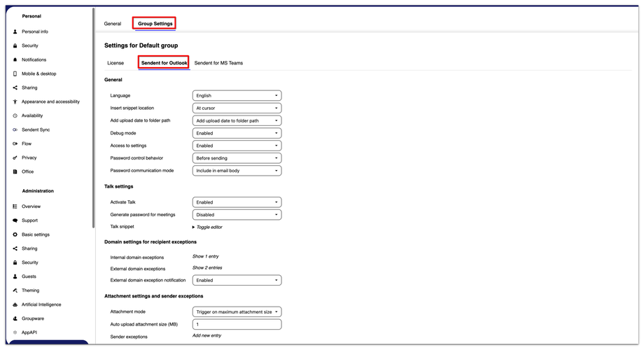Click the Privacy key icon
The image size is (644, 350).
(x=15, y=157)
